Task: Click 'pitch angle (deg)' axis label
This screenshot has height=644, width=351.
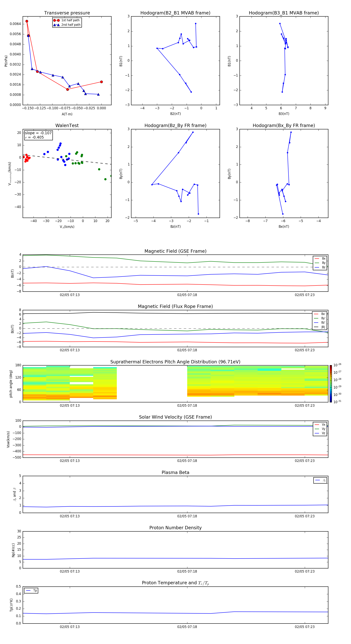Action: pos(11,384)
